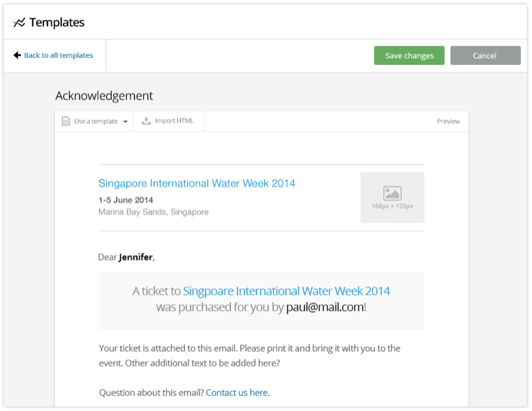Click the picture icon in the placeholder
532x411 pixels.
pyautogui.click(x=392, y=194)
